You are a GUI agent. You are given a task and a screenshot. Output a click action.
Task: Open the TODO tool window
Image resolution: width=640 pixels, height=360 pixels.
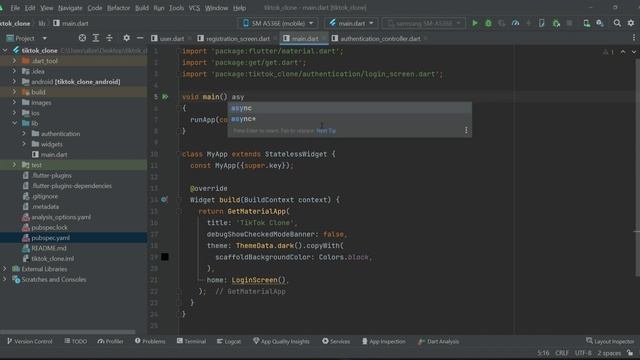[x=76, y=341]
